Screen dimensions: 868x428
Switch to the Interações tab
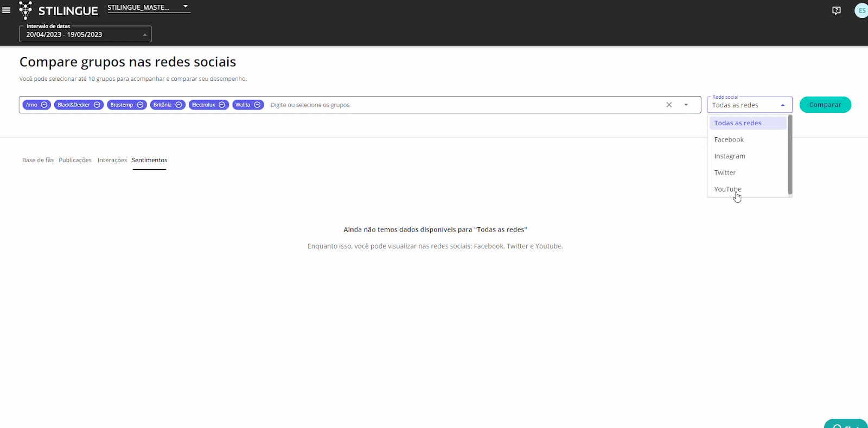pos(112,160)
